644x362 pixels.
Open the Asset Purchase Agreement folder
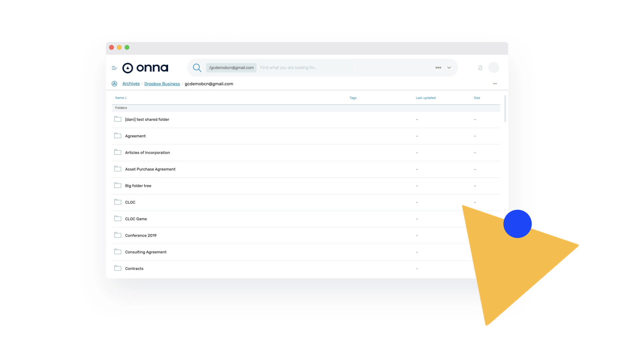[x=150, y=169]
